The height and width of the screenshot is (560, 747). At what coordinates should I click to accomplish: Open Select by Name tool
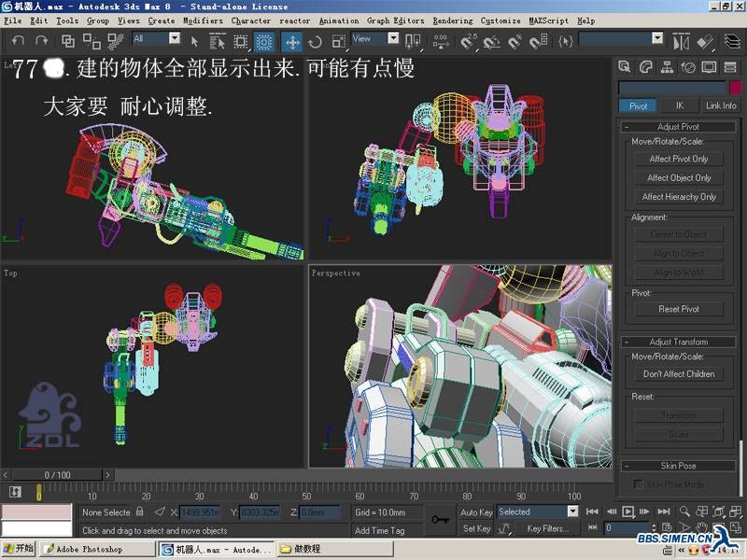point(218,42)
